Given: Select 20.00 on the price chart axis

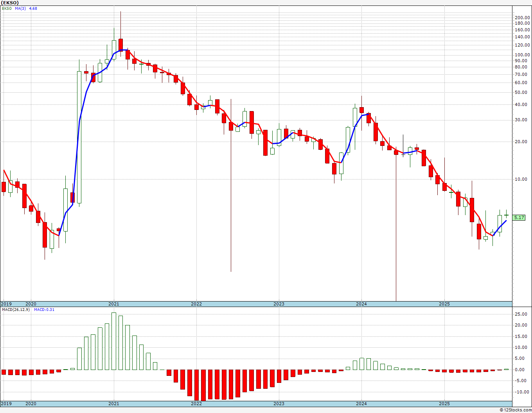Looking at the screenshot, I should pyautogui.click(x=521, y=142).
